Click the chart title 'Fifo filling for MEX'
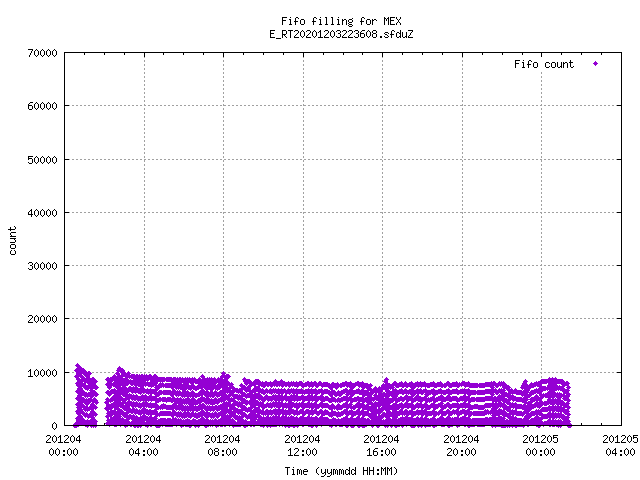The height and width of the screenshot is (480, 640). 341,21
